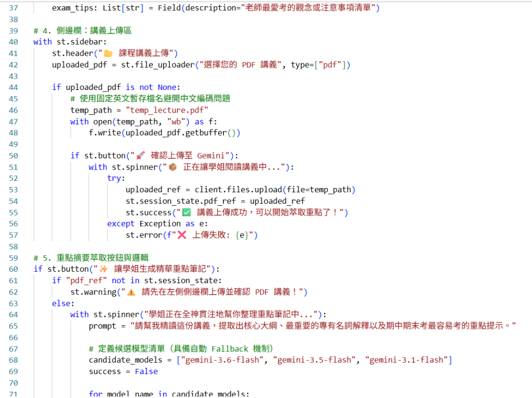Screen dimensions: 532x398
Task: Click the rocket emoji in the button label
Action: click(x=140, y=155)
